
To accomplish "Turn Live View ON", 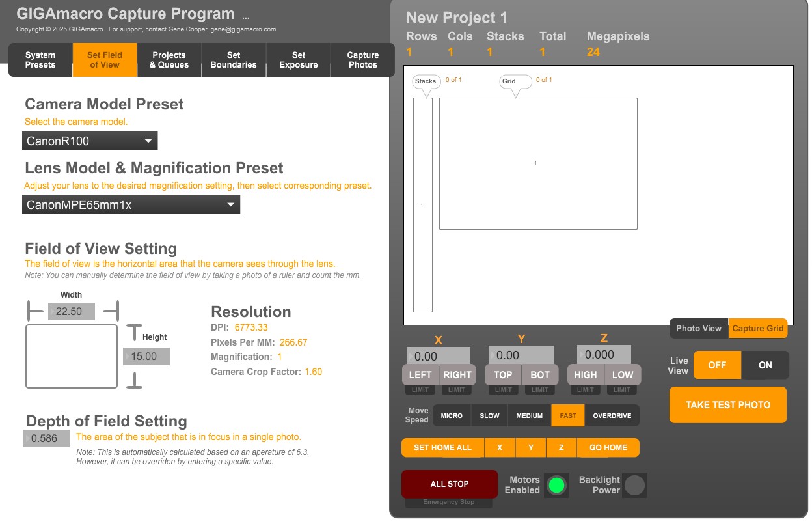I will [x=765, y=365].
